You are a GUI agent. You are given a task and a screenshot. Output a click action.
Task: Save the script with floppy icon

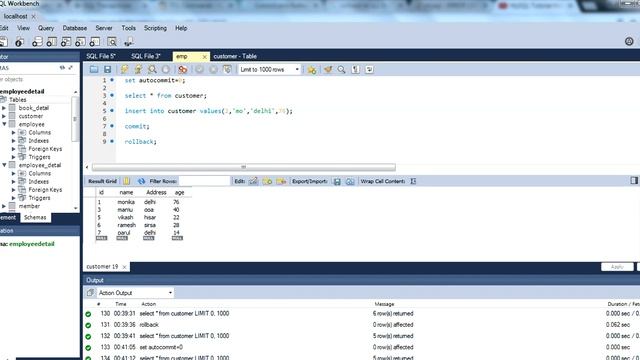tap(107, 69)
